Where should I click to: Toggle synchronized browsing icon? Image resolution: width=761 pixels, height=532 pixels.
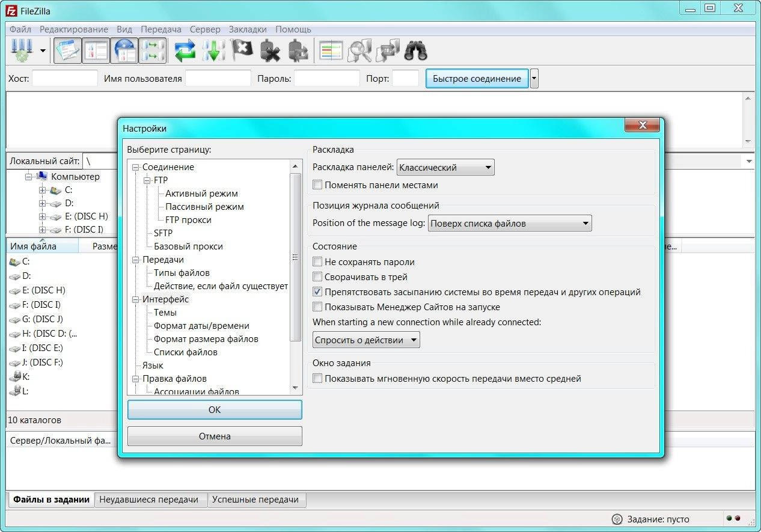coord(387,50)
